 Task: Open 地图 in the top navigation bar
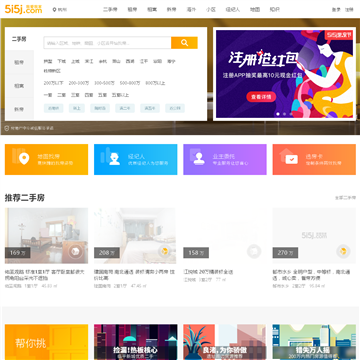click(255, 10)
